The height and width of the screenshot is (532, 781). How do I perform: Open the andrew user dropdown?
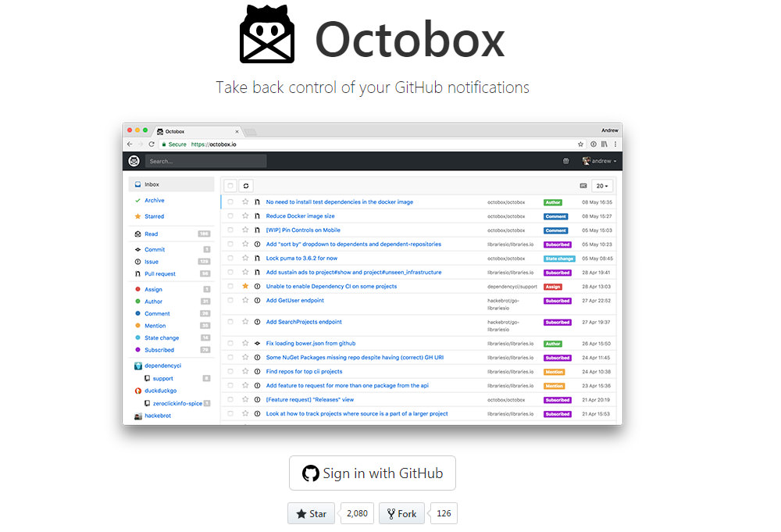(600, 161)
